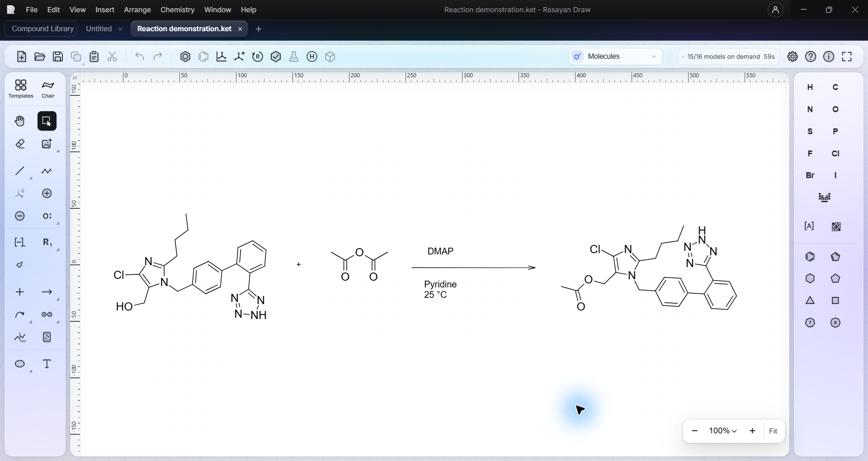Open the periodic table button
The height and width of the screenshot is (461, 868).
click(825, 198)
